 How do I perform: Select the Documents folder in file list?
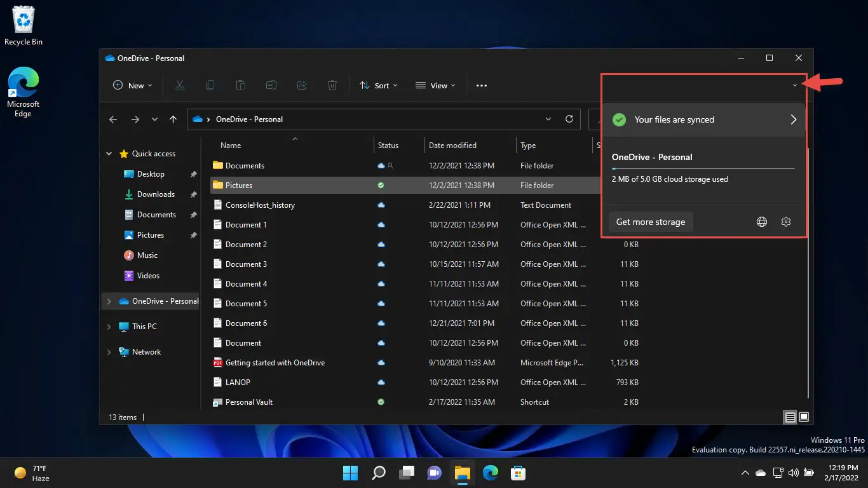pos(245,165)
